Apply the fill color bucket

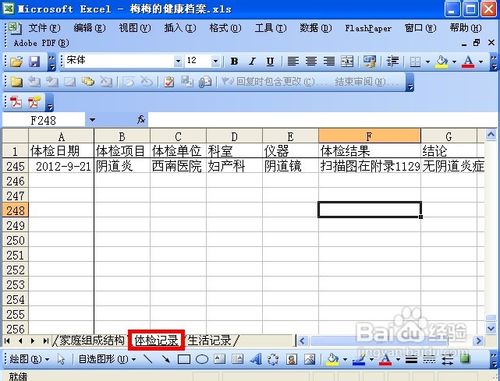(x=442, y=62)
